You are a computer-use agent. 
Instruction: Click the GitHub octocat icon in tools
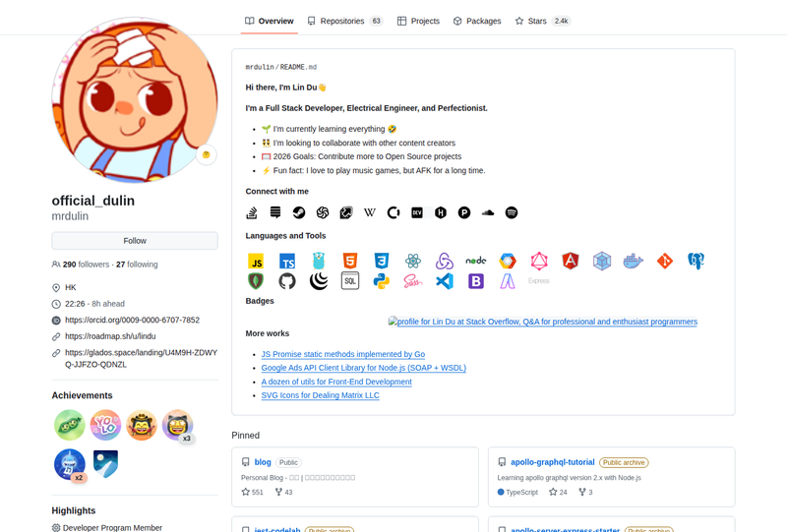click(x=287, y=281)
